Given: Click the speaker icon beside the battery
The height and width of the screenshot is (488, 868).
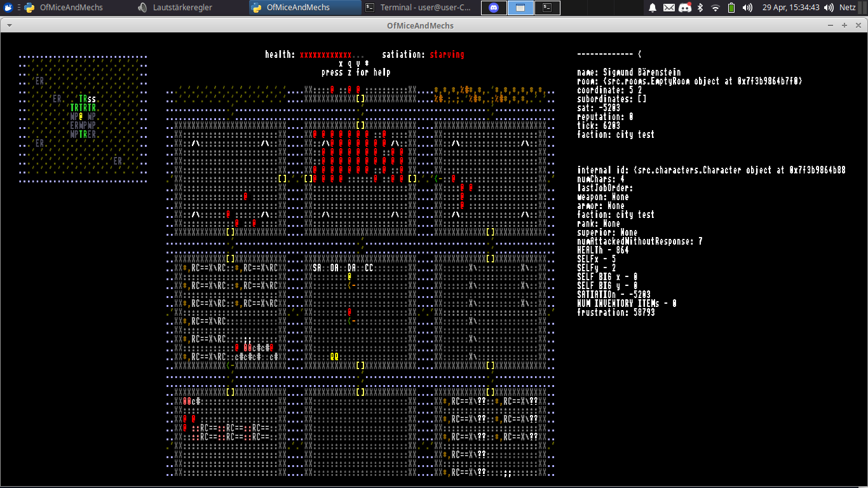Looking at the screenshot, I should (x=747, y=8).
